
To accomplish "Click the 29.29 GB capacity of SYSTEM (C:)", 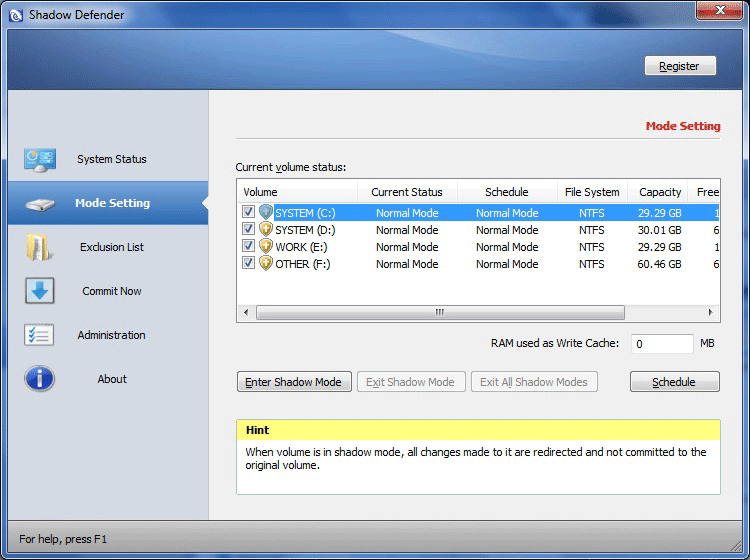I will click(x=659, y=213).
